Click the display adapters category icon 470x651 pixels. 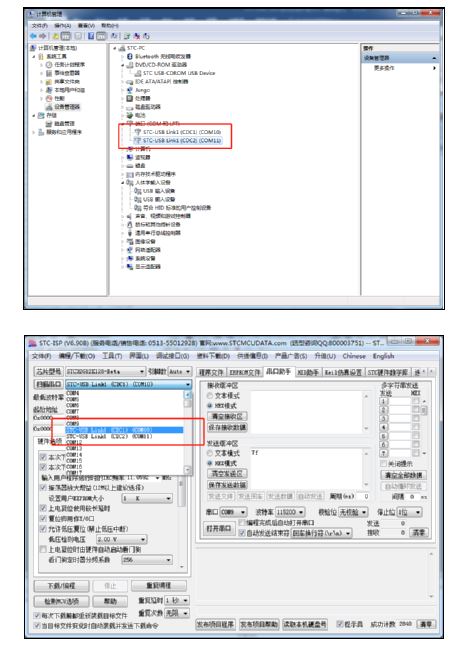pos(130,267)
